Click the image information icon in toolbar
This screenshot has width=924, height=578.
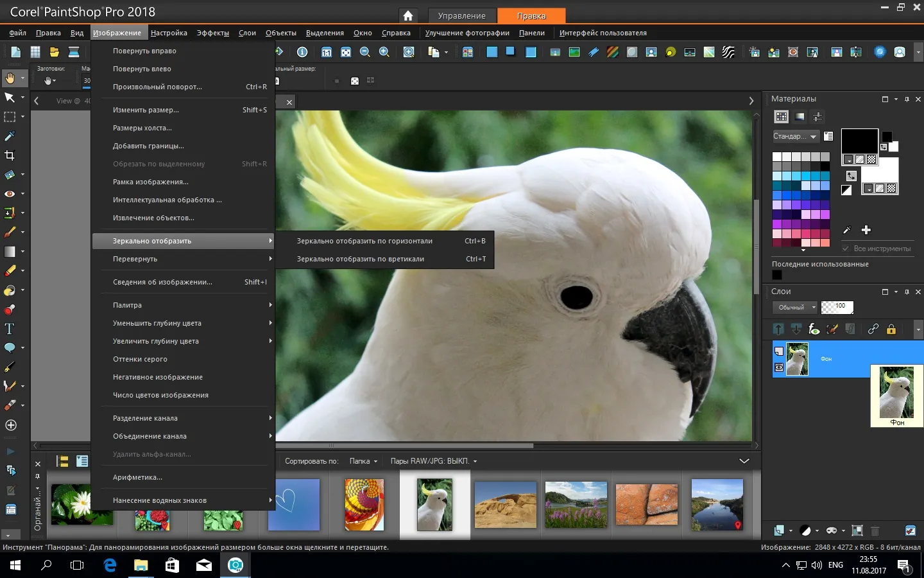302,52
